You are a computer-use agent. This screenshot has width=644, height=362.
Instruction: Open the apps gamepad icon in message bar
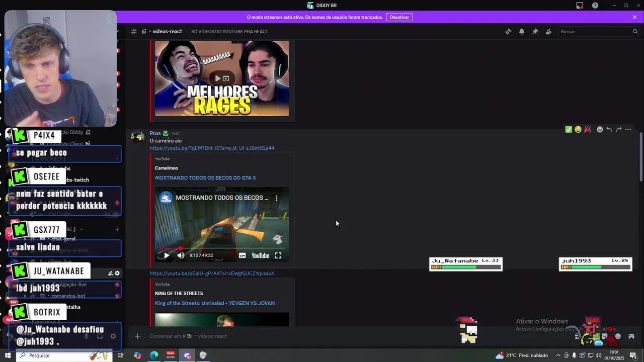pyautogui.click(x=631, y=336)
